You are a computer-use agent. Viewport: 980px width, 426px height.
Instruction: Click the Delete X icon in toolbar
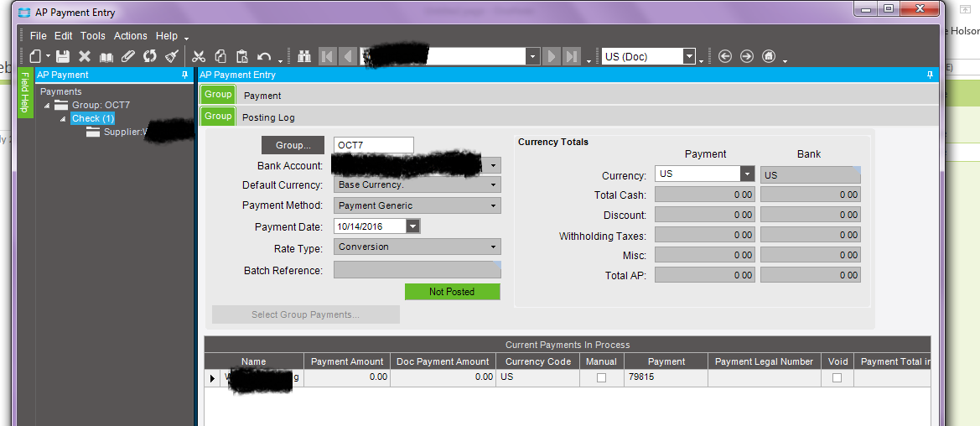point(85,56)
